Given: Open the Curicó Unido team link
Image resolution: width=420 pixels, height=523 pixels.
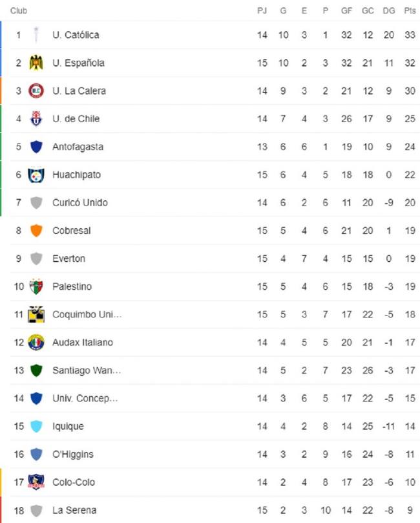Looking at the screenshot, I should pyautogui.click(x=79, y=203).
